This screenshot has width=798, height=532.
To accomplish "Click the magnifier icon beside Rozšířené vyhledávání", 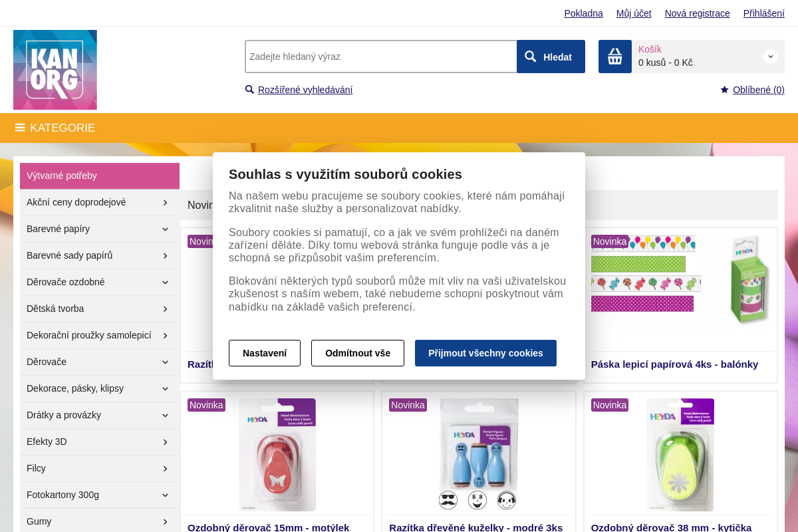I will [x=249, y=90].
